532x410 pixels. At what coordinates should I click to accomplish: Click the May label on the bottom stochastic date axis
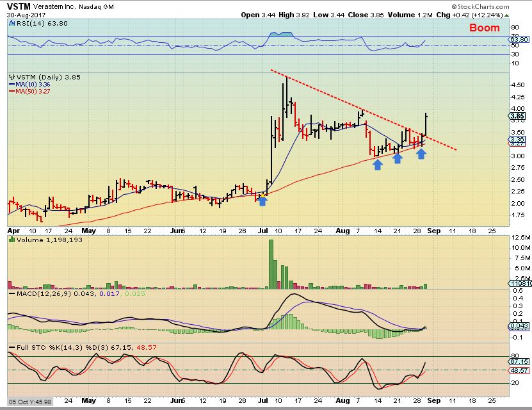pos(89,400)
